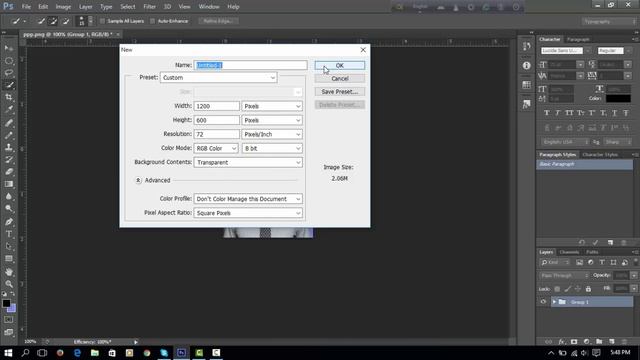Click the Character panel text color swatch
The height and width of the screenshot is (360, 640).
(x=618, y=98)
